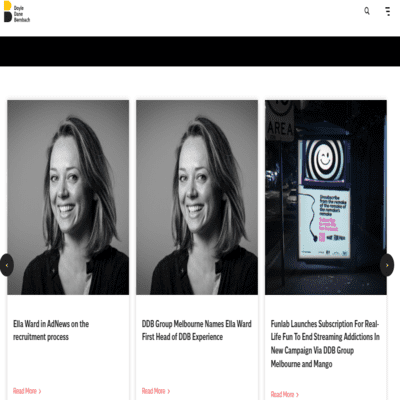Open 'Funlab Launches Subscription' headline

[325, 344]
